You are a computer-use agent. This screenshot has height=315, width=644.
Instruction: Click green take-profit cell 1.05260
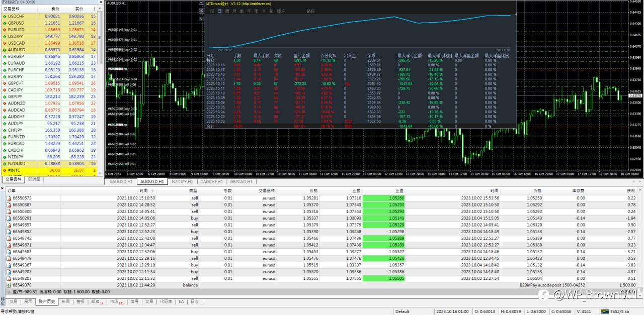384,198
